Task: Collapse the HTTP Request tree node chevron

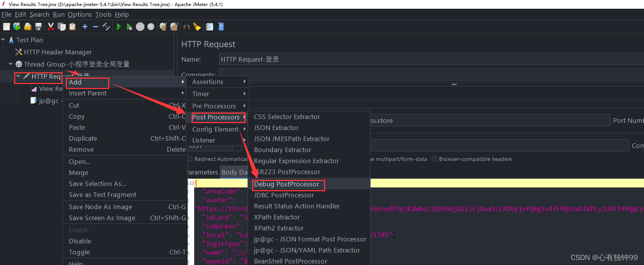Action: point(18,76)
